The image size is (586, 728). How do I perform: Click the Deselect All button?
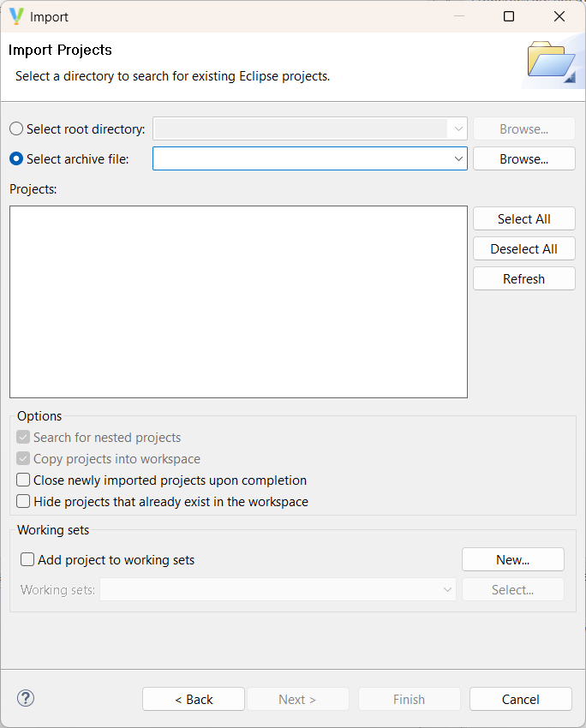(523, 248)
